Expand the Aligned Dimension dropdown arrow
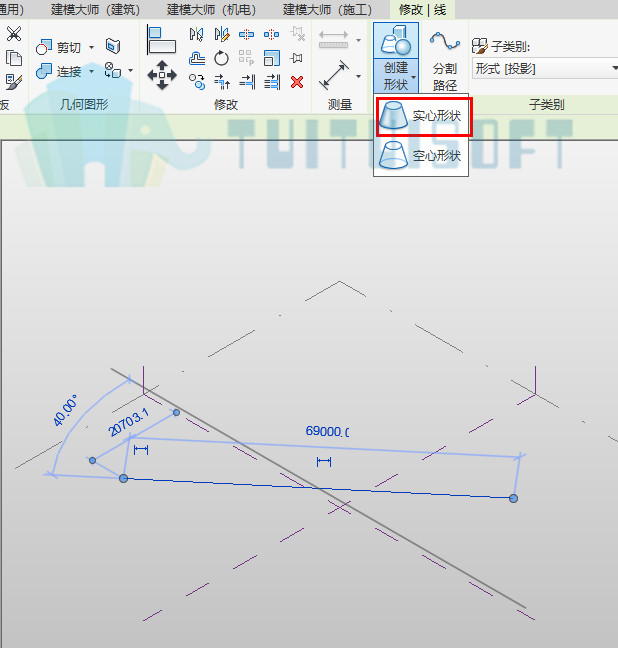Screen dimensions: 618x648 358,76
